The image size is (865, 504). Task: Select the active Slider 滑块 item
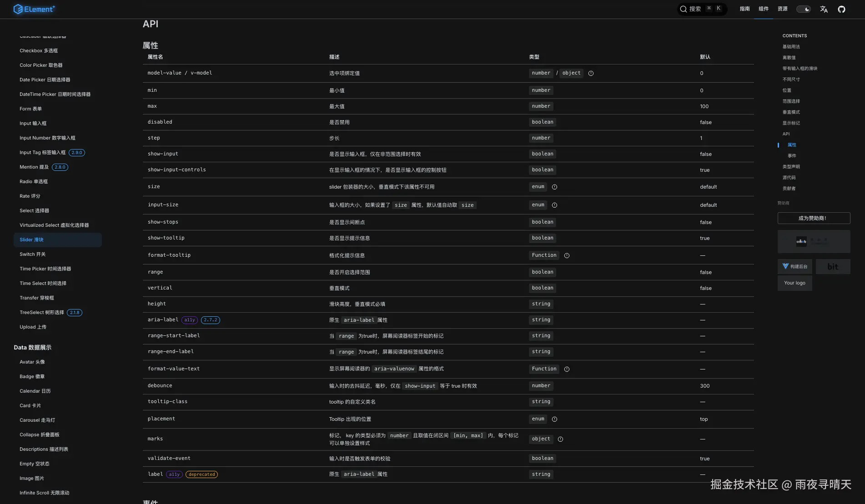58,240
